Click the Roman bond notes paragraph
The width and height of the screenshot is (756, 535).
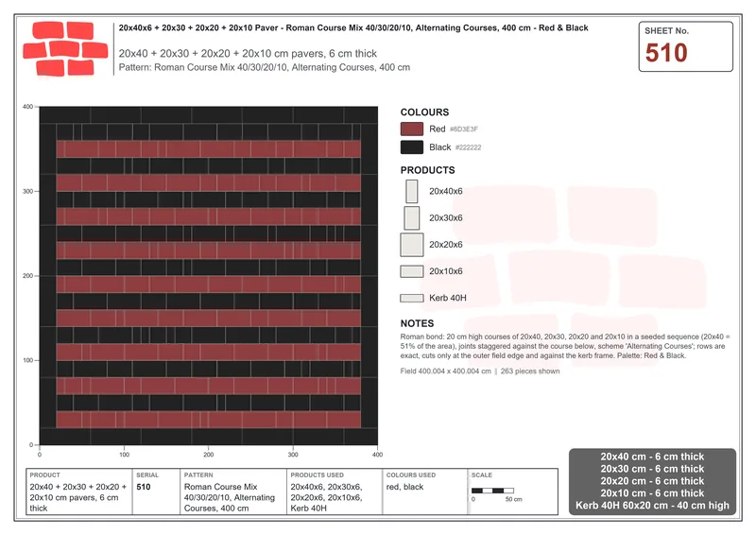565,346
